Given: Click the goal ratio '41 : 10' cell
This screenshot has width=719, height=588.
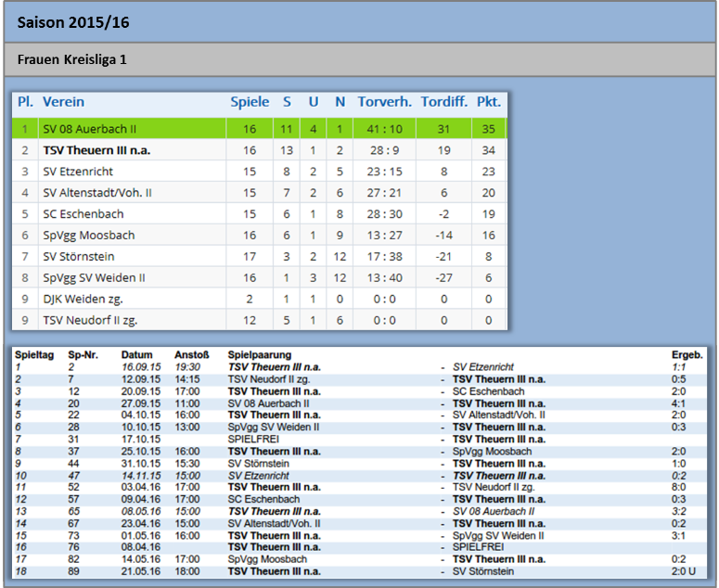Looking at the screenshot, I should tap(385, 129).
